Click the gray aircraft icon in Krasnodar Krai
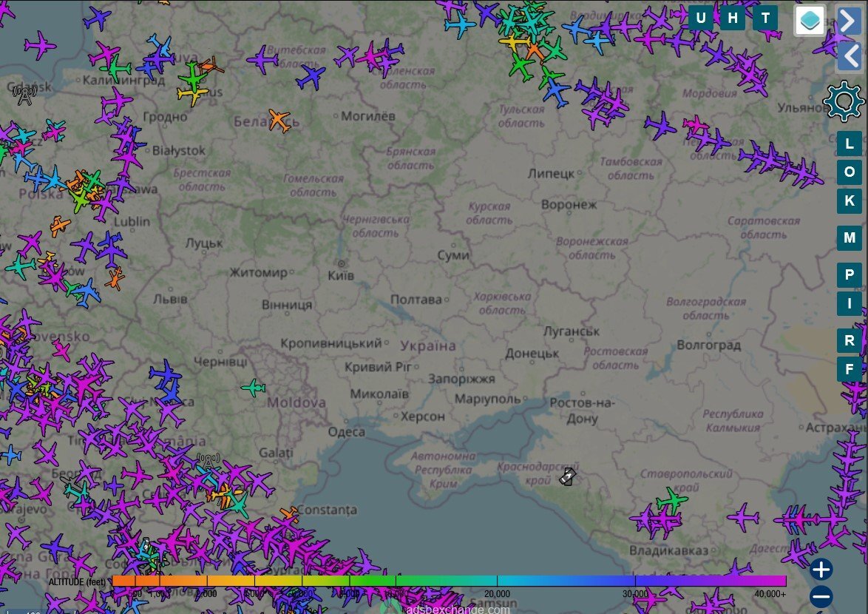The image size is (868, 614). 567,476
